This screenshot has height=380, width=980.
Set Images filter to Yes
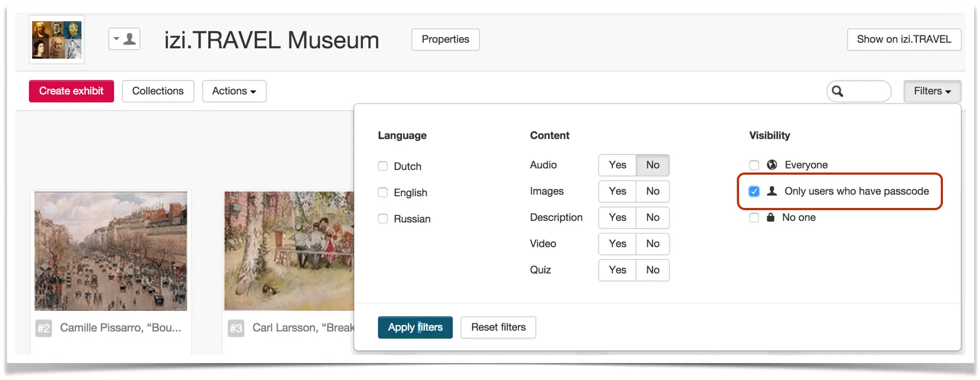coord(617,191)
